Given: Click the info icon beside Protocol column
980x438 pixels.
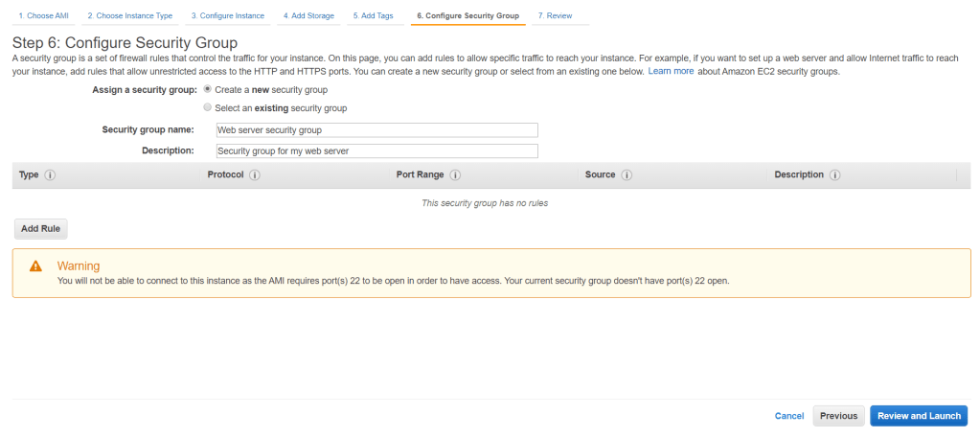Looking at the screenshot, I should point(255,175).
